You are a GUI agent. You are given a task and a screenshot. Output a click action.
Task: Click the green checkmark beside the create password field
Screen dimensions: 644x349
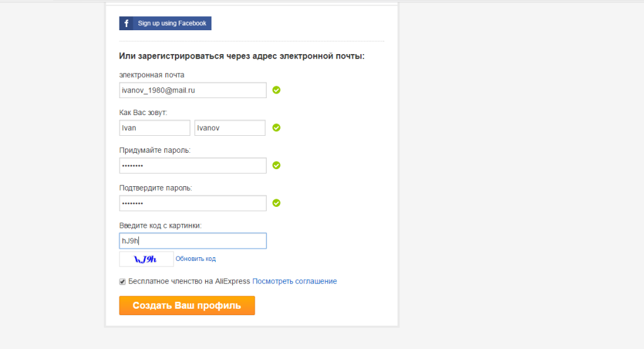[277, 165]
